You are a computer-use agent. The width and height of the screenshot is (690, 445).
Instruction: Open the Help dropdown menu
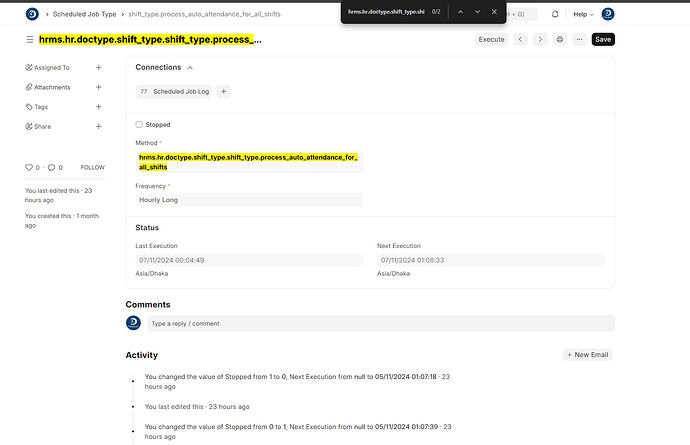(583, 14)
